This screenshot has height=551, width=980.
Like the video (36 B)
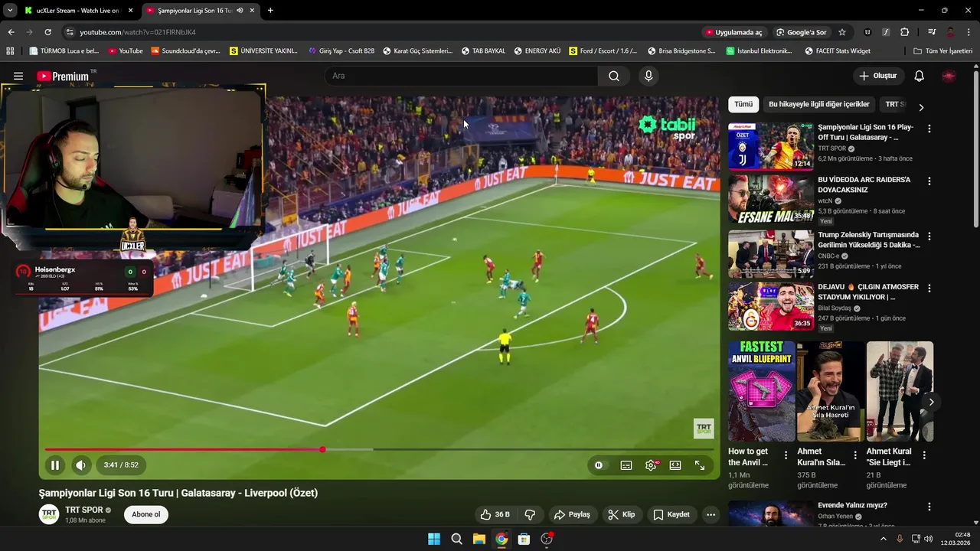(495, 514)
